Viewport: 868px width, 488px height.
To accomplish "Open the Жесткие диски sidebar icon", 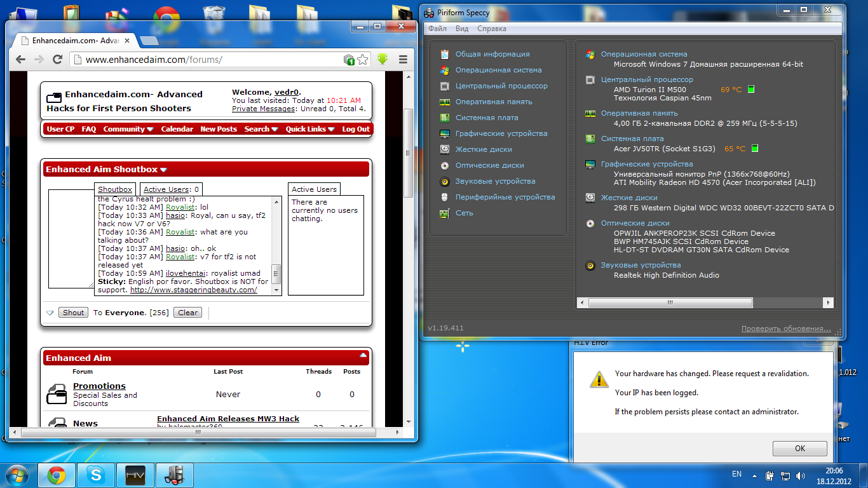I will (445, 149).
